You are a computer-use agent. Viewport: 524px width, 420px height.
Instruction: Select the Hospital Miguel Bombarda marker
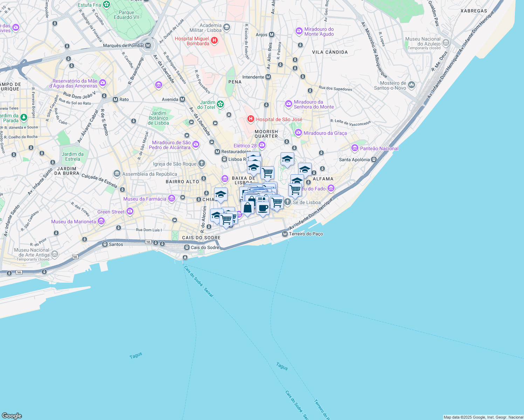214,41
